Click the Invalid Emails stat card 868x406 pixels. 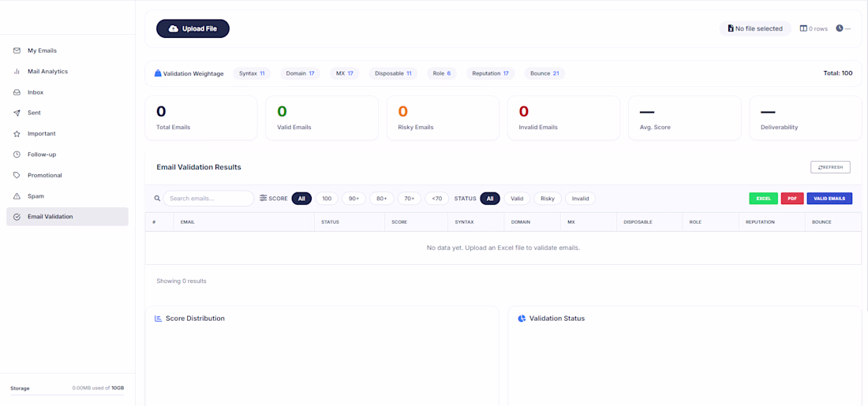pos(563,117)
